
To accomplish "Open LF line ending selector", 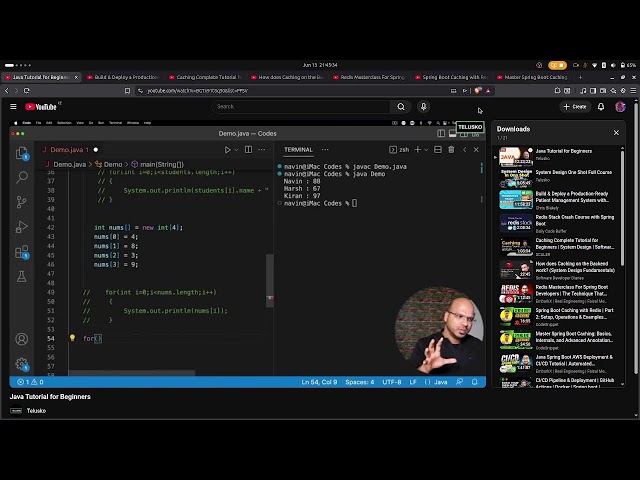I will pyautogui.click(x=413, y=382).
